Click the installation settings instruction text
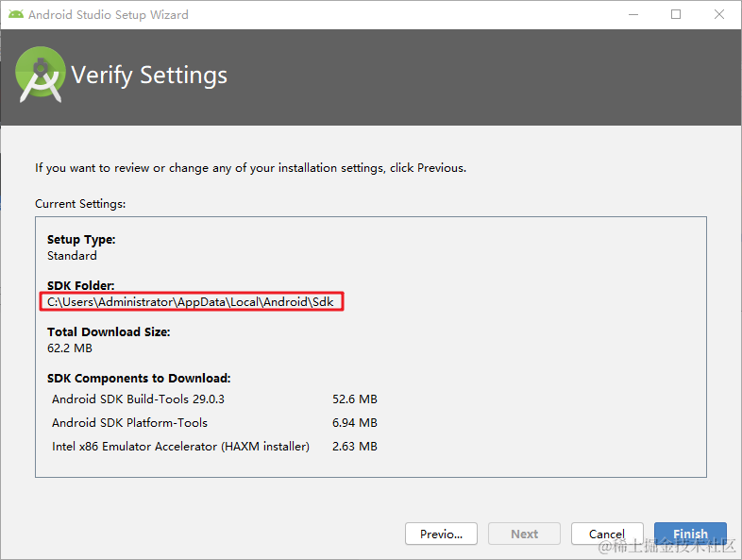The height and width of the screenshot is (560, 742). pyautogui.click(x=250, y=168)
